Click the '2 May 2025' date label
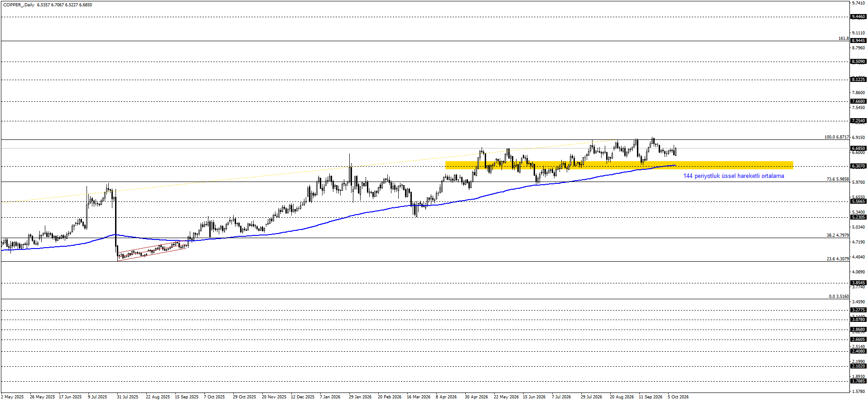Screen dimensions: 868x402 point(12,397)
